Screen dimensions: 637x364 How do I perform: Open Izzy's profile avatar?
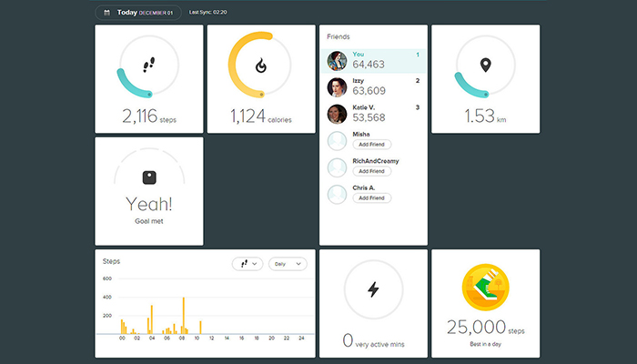click(338, 87)
